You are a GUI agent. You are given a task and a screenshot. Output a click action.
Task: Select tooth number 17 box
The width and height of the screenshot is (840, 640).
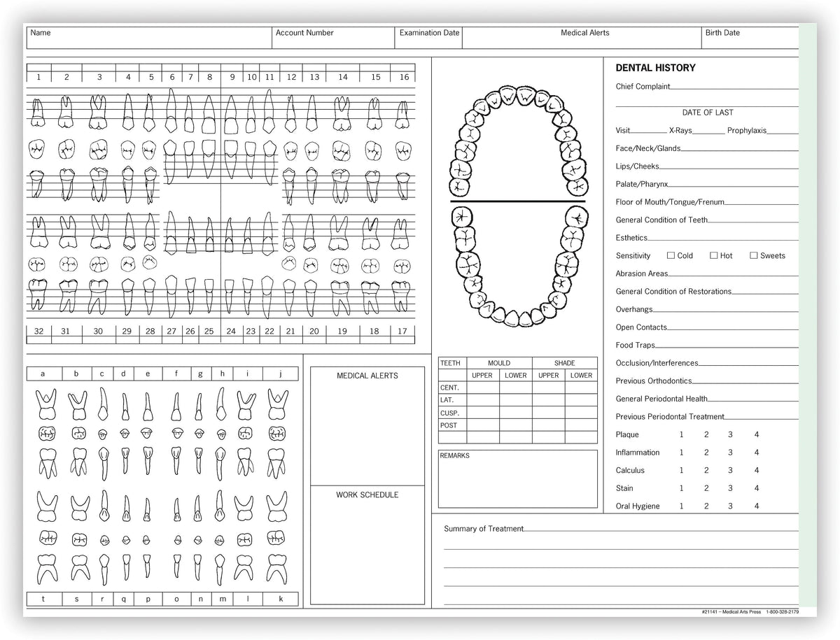pyautogui.click(x=402, y=331)
